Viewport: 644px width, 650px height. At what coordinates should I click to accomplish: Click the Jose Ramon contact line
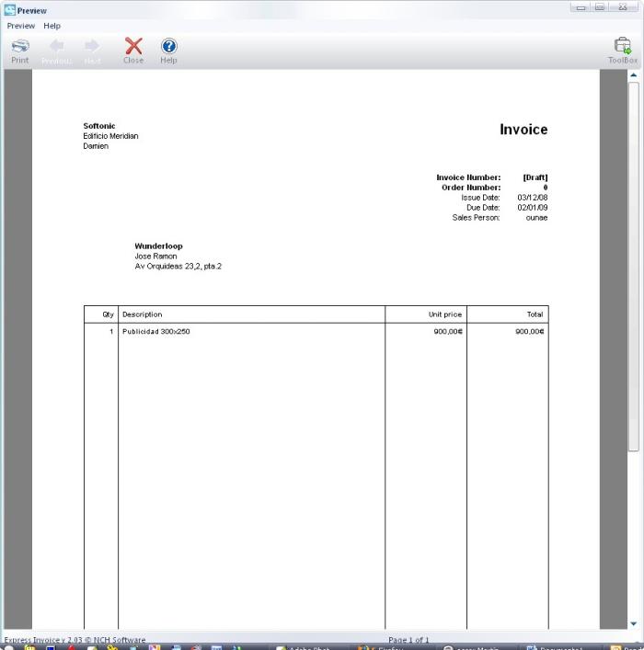pyautogui.click(x=155, y=257)
